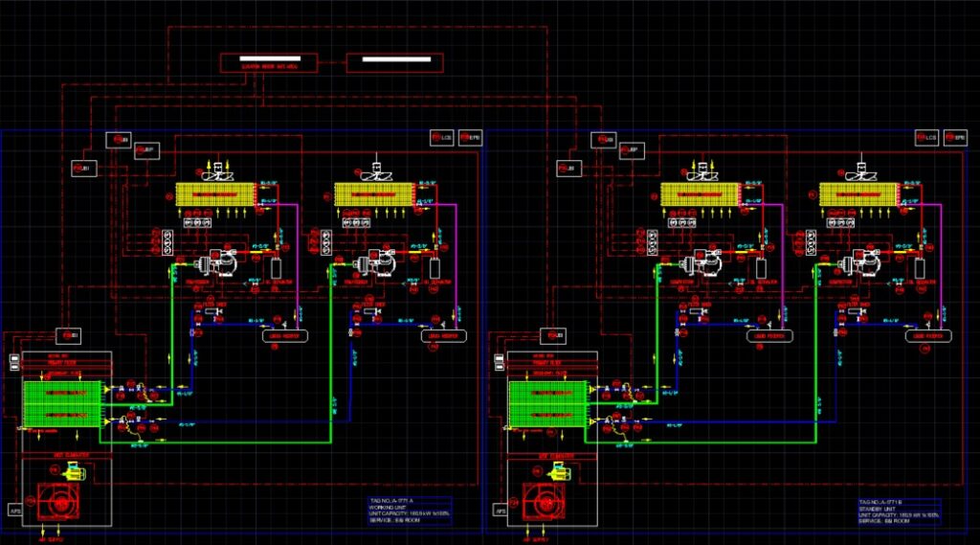Select the LCS box in the standby unit
980x545 pixels.
926,138
